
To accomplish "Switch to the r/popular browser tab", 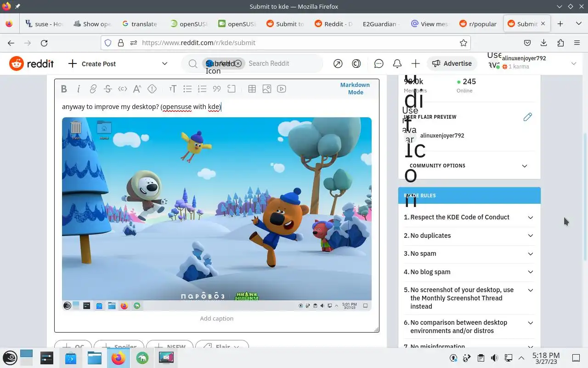I will click(478, 24).
